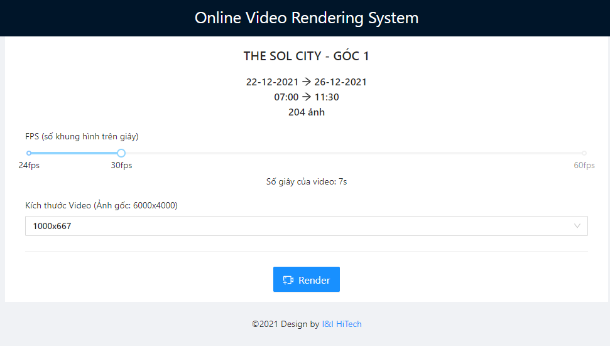Click the Kích thước Video label
The height and width of the screenshot is (364, 610).
(101, 205)
